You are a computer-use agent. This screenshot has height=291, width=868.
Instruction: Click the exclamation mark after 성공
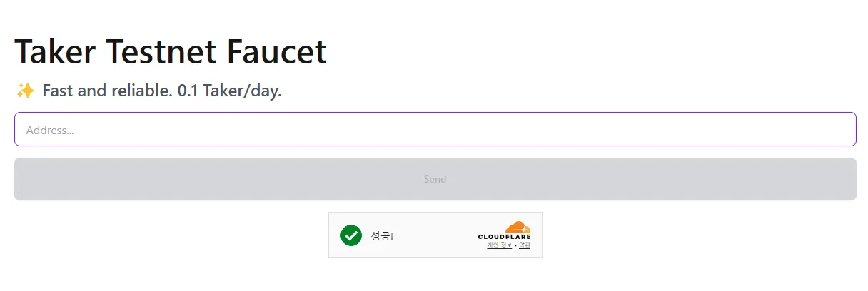click(392, 235)
